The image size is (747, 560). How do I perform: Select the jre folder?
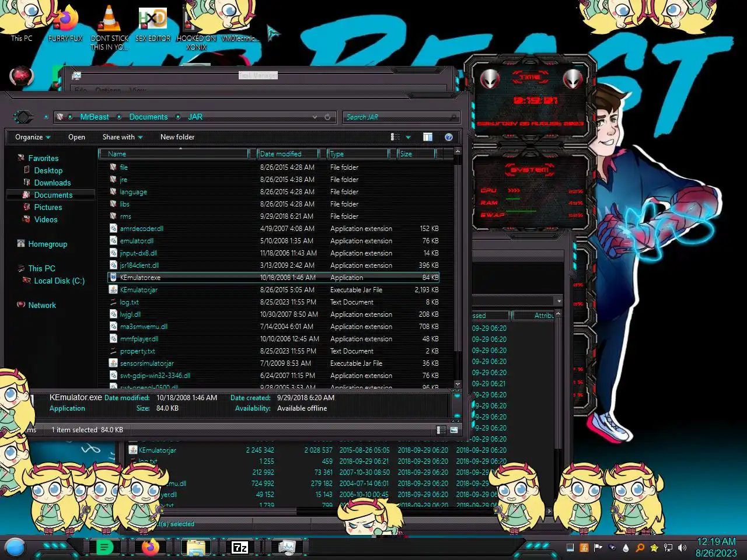(x=274, y=180)
